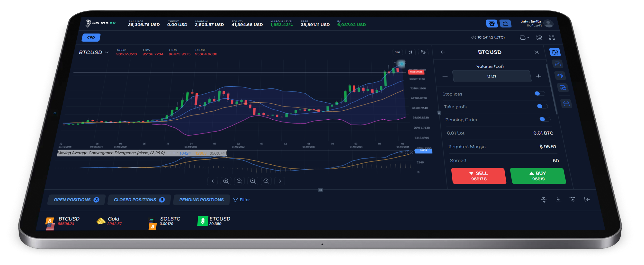Click the Required Margin $ 95.61 value

(x=547, y=147)
